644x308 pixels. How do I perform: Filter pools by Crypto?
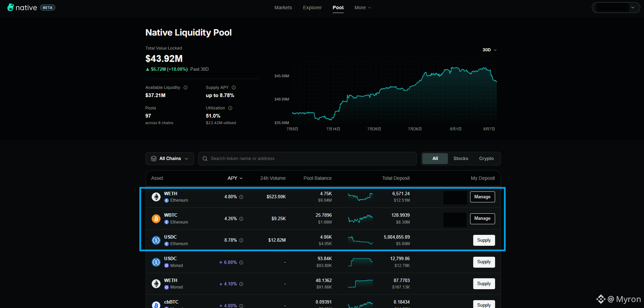[x=486, y=159]
